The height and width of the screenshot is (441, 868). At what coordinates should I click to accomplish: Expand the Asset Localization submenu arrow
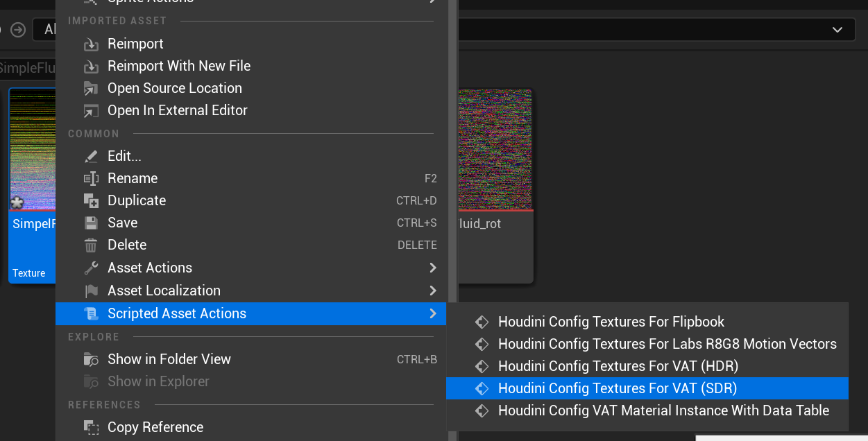click(433, 291)
